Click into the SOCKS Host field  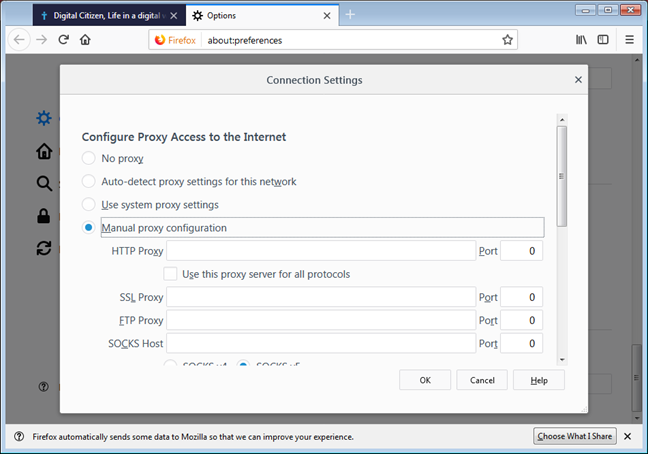coord(321,343)
